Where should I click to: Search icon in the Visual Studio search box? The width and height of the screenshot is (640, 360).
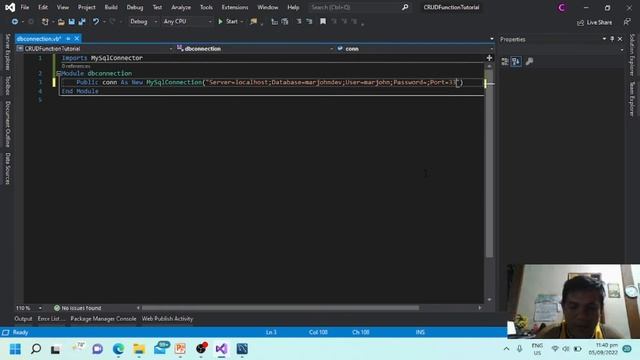pos(404,7)
